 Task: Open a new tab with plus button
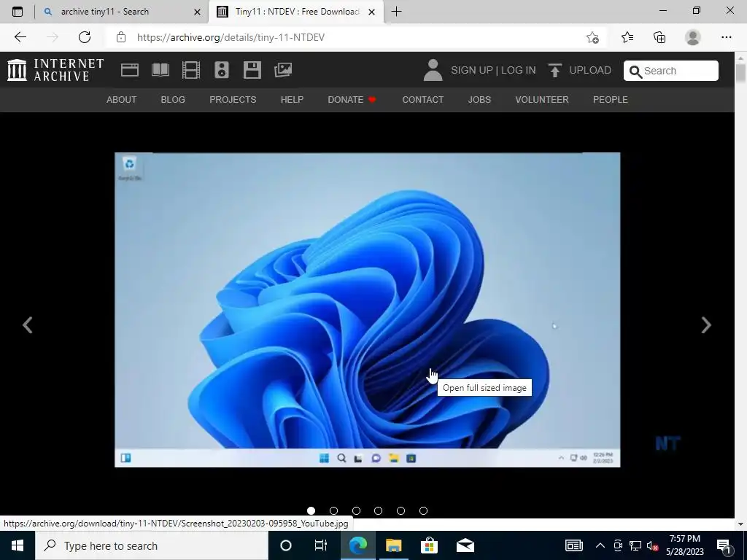[396, 12]
